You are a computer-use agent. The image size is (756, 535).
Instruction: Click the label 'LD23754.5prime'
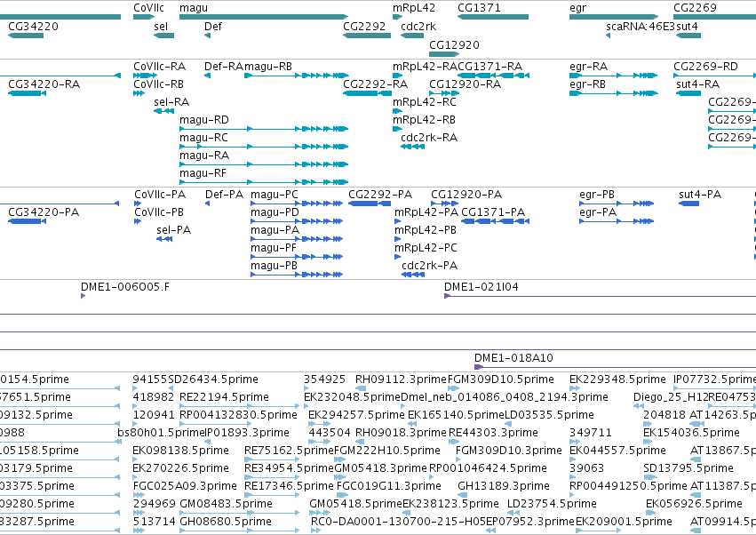click(x=552, y=504)
